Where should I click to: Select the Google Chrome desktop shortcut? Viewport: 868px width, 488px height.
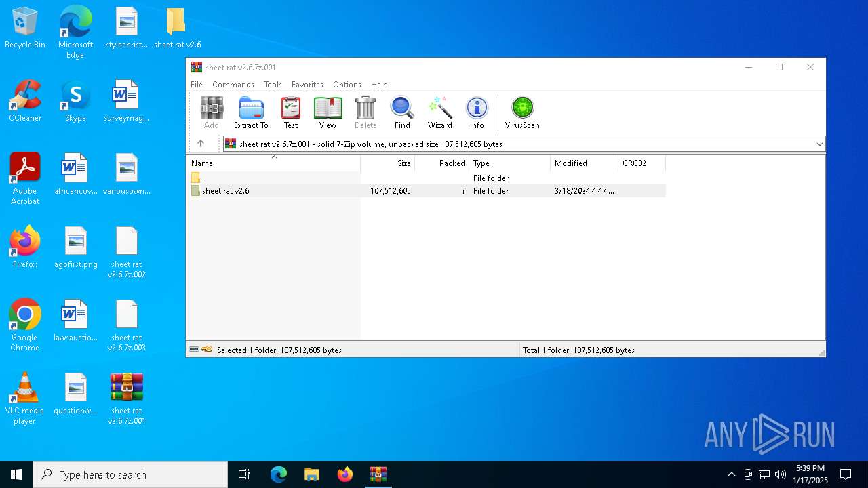point(25,325)
